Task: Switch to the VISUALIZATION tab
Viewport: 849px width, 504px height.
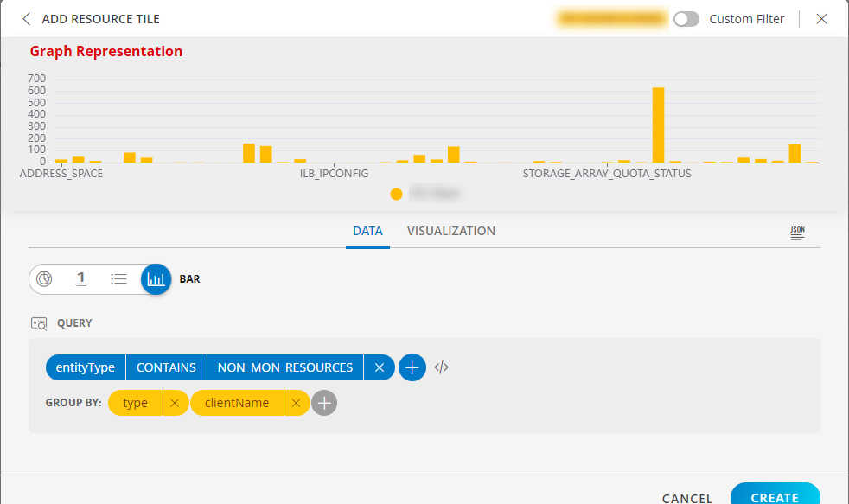Action: 451,231
